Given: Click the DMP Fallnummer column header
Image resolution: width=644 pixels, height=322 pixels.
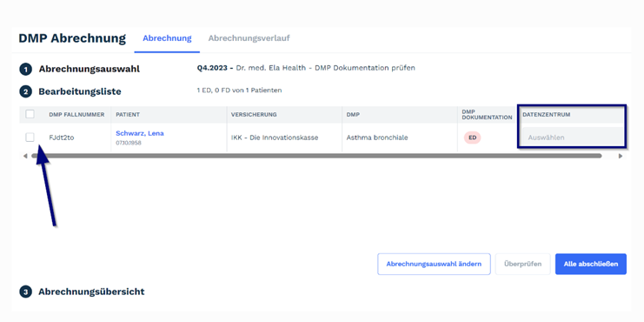Looking at the screenshot, I should pyautogui.click(x=76, y=115).
